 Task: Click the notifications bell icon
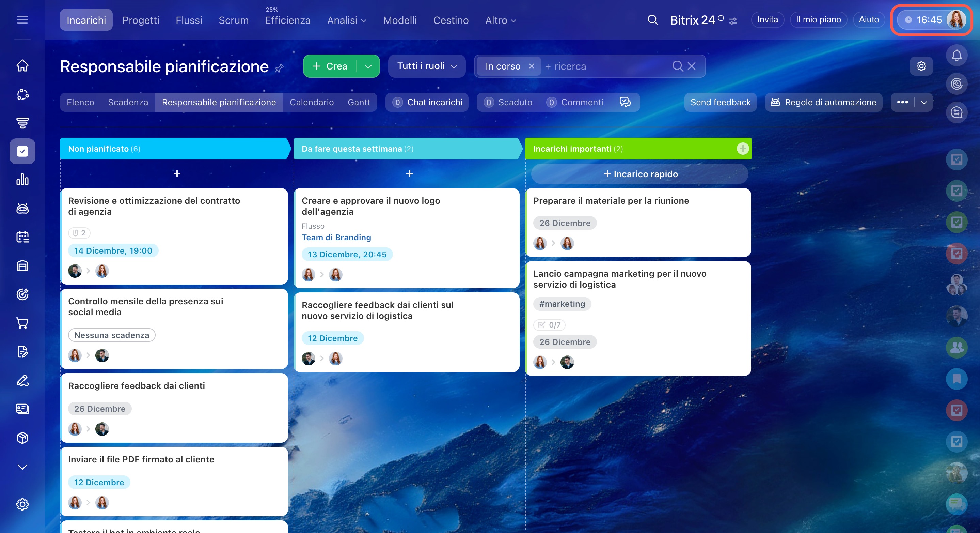coord(956,56)
